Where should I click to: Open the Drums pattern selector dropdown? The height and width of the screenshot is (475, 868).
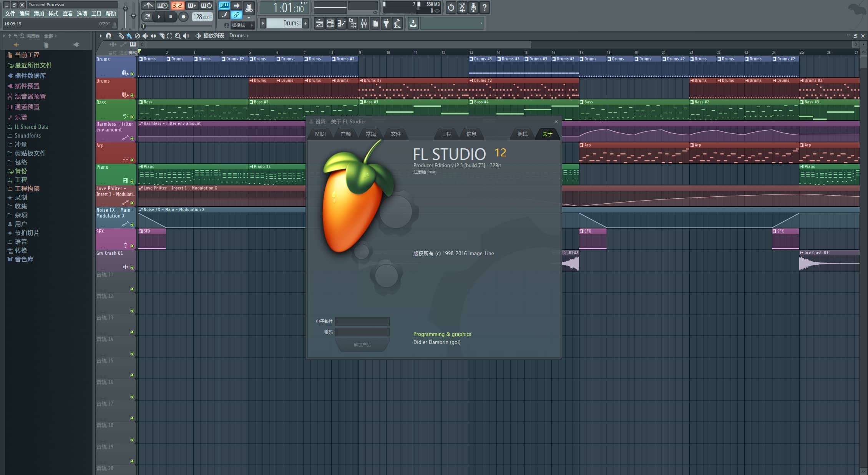tap(284, 23)
